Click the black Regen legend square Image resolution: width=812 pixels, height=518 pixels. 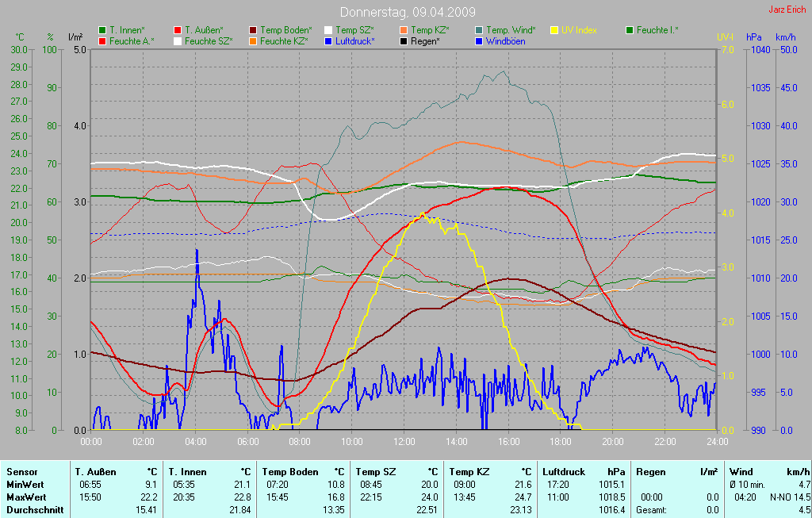404,40
